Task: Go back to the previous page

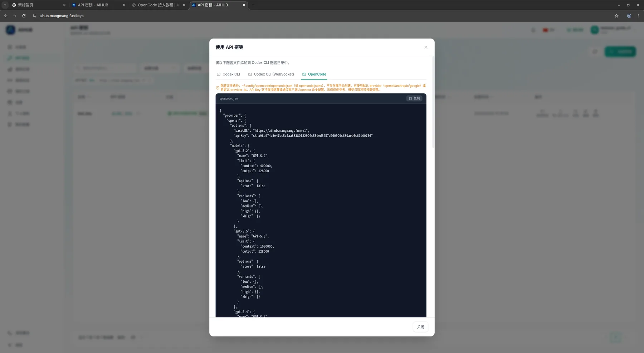Action: tap(6, 16)
